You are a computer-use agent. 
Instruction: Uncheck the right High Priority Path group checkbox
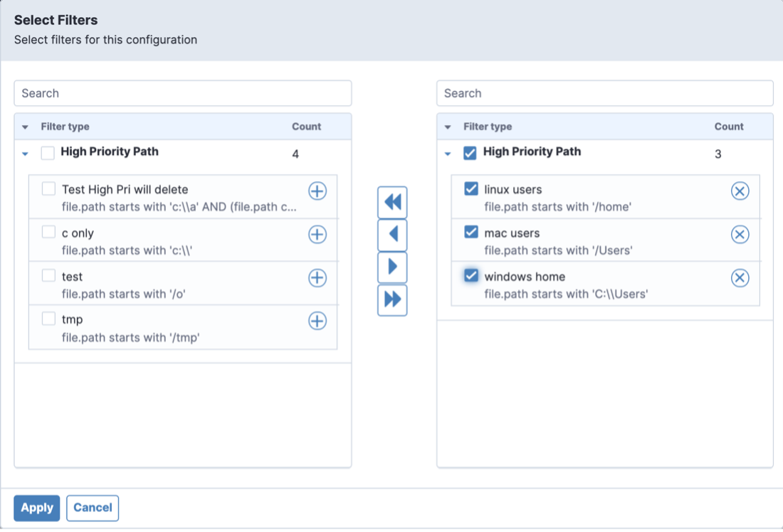[470, 153]
